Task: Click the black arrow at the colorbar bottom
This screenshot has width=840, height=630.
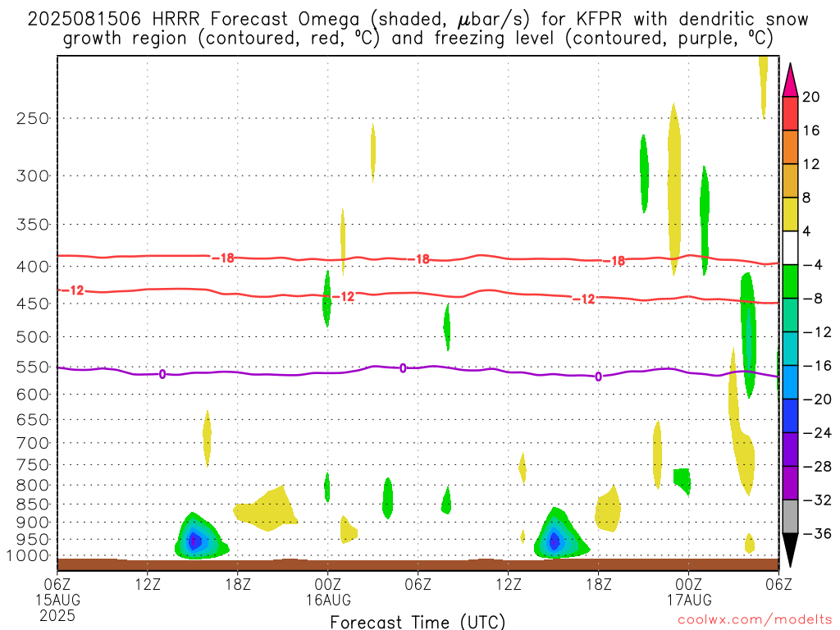Action: (x=790, y=550)
